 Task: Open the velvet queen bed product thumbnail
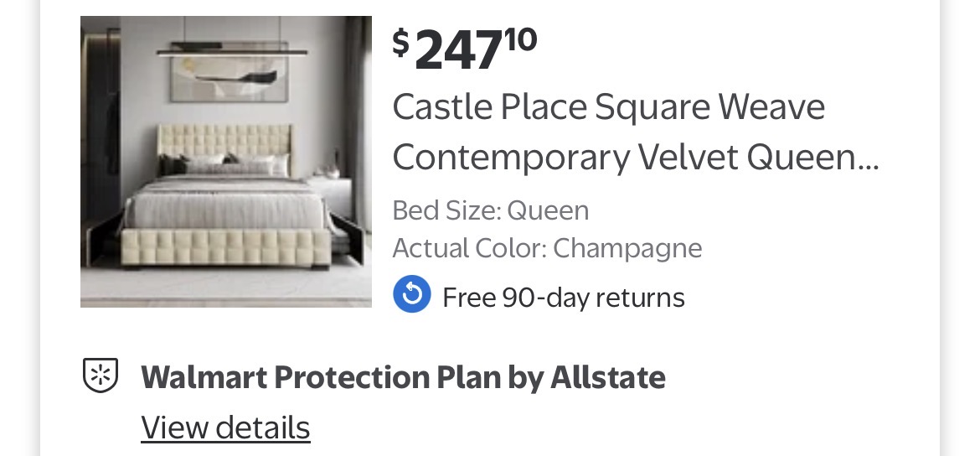click(x=226, y=162)
